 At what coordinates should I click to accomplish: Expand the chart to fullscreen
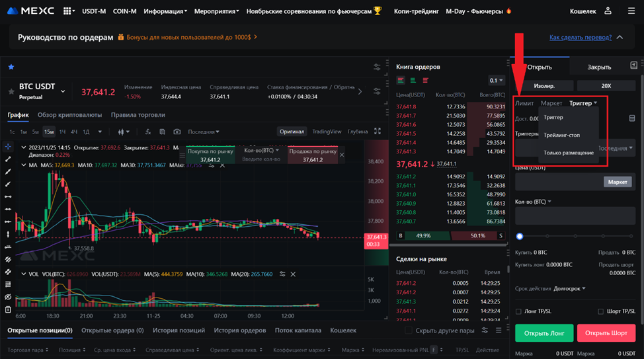pos(378,132)
